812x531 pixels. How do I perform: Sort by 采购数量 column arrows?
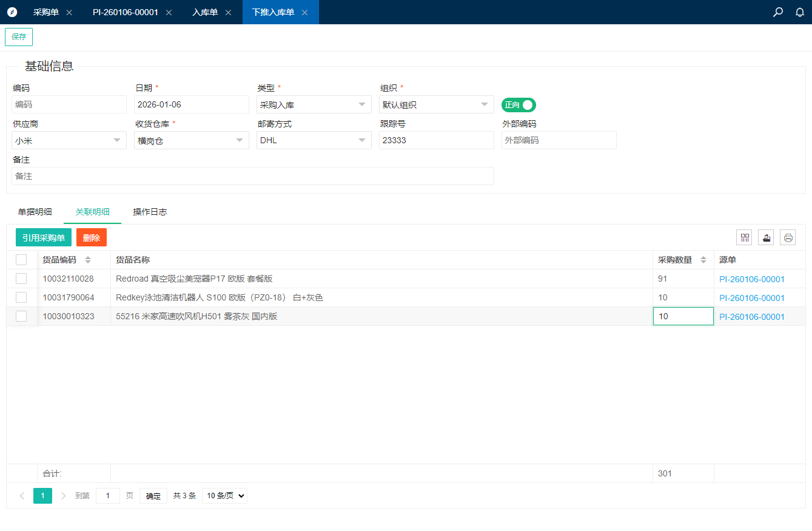(703, 260)
